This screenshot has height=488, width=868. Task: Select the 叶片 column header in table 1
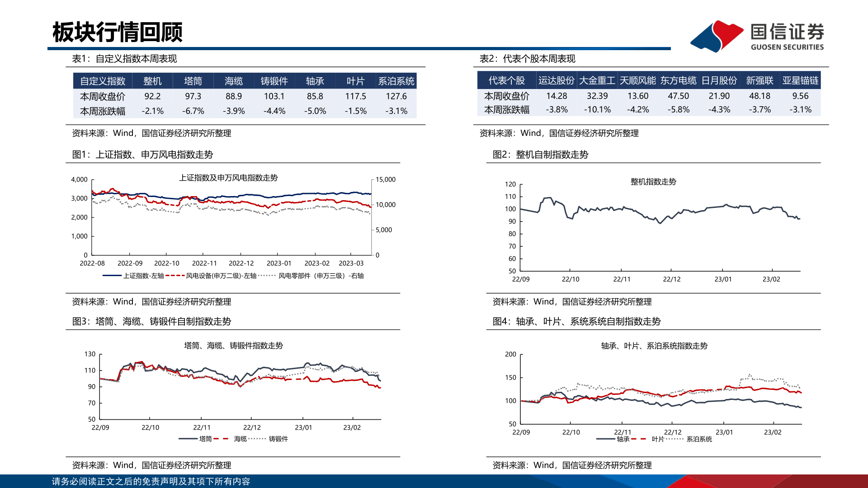pyautogui.click(x=356, y=81)
